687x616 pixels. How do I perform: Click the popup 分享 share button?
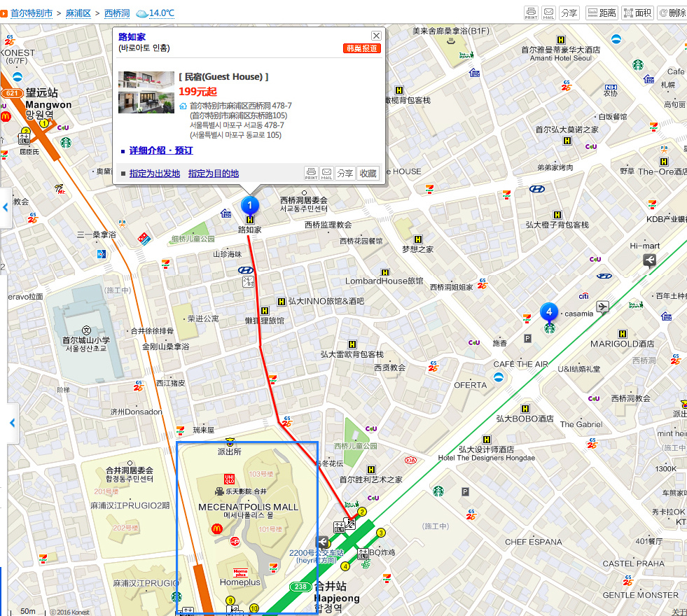[x=345, y=173]
